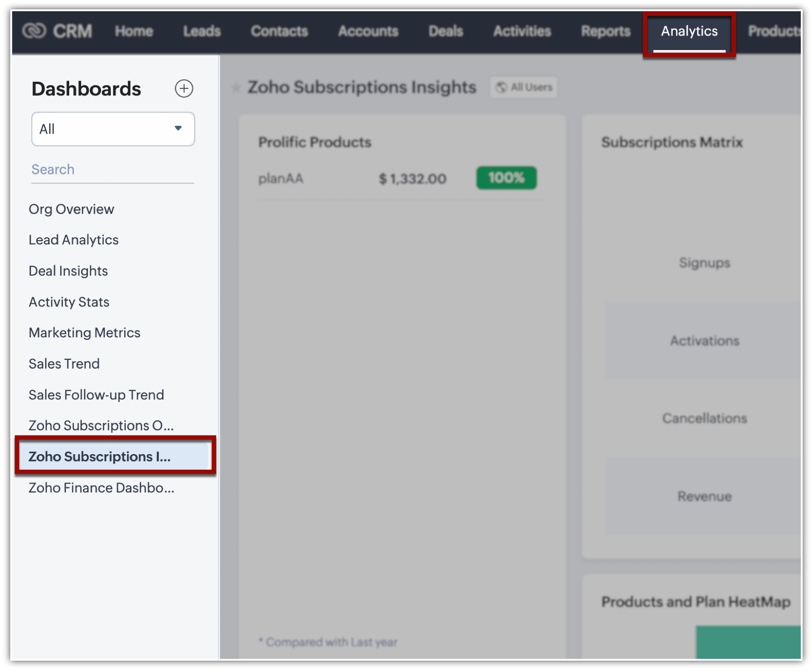
Task: Open the Zoho Finance Dashbo... dashboard
Action: [x=101, y=488]
